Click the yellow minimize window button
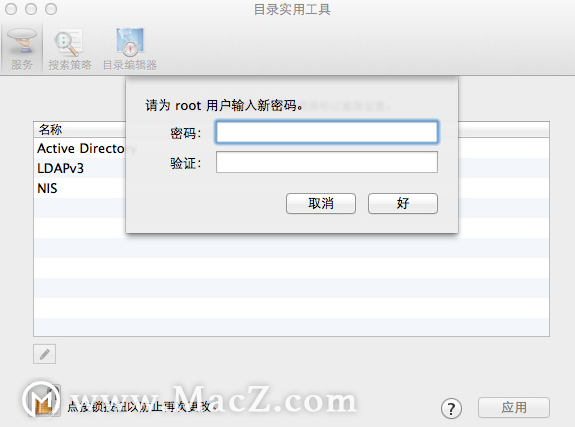 point(31,9)
